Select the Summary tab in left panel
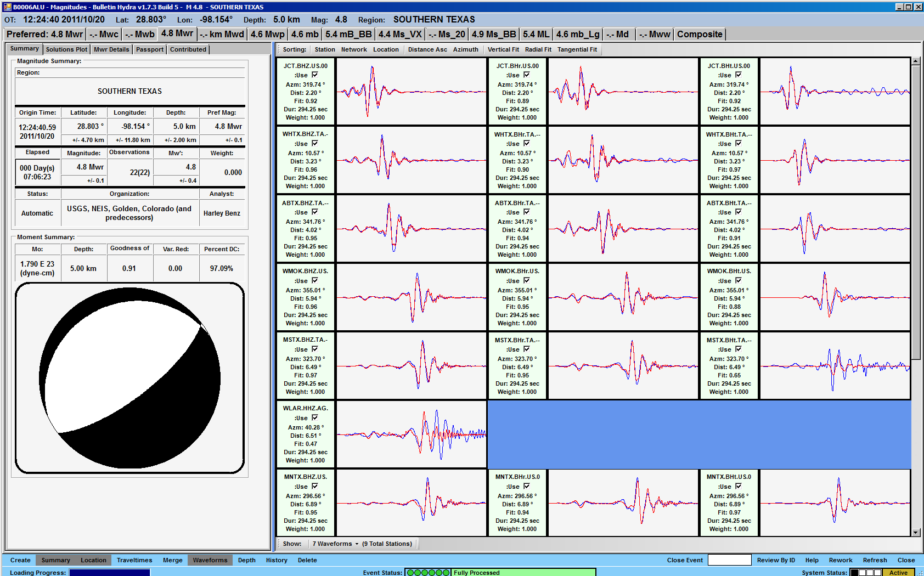Image resolution: width=924 pixels, height=576 pixels. tap(25, 49)
